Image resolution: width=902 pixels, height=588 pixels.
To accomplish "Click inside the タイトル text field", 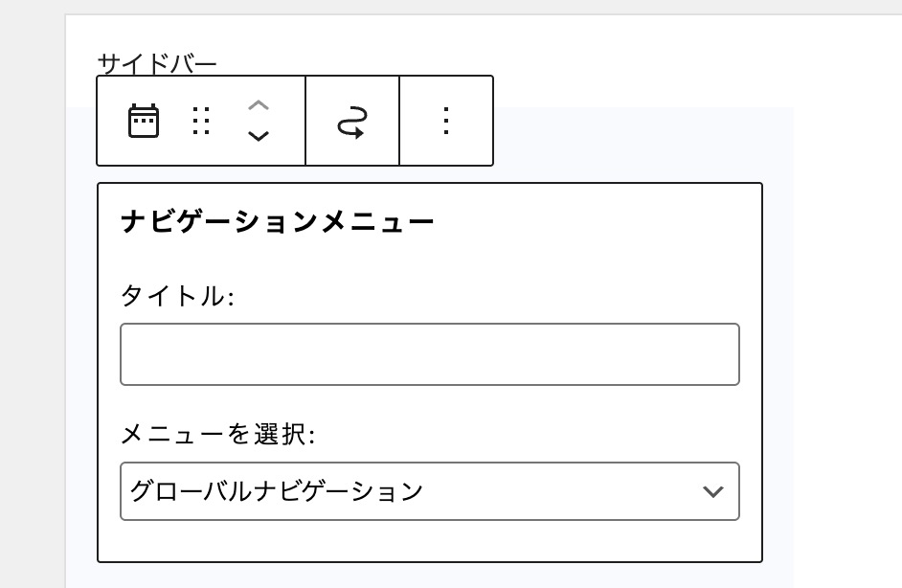I will (x=430, y=354).
